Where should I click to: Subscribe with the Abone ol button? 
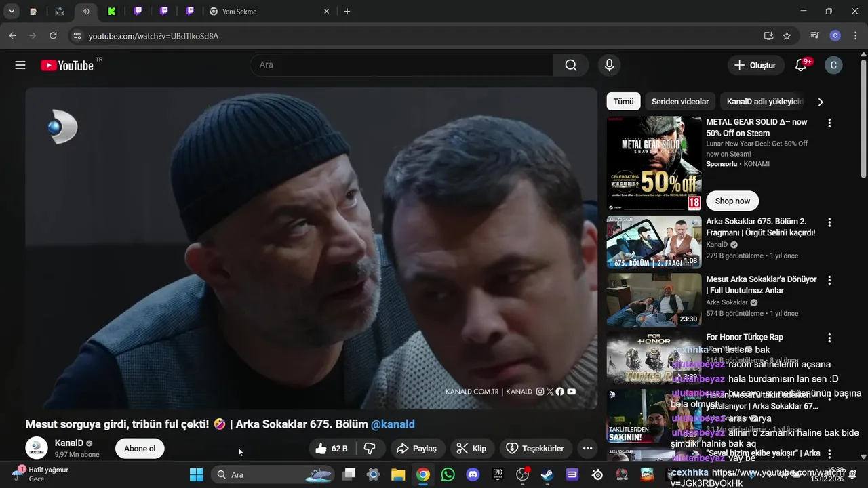(x=140, y=449)
